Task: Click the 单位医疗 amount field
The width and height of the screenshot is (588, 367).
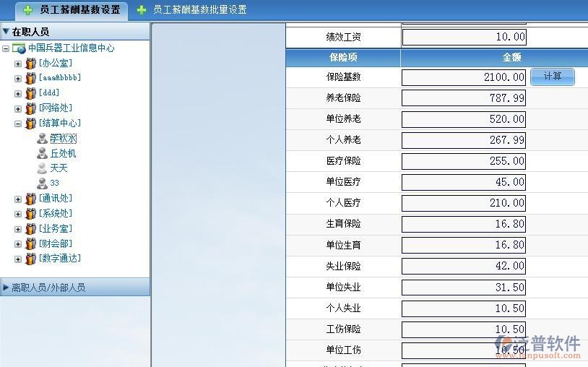Action: [464, 182]
